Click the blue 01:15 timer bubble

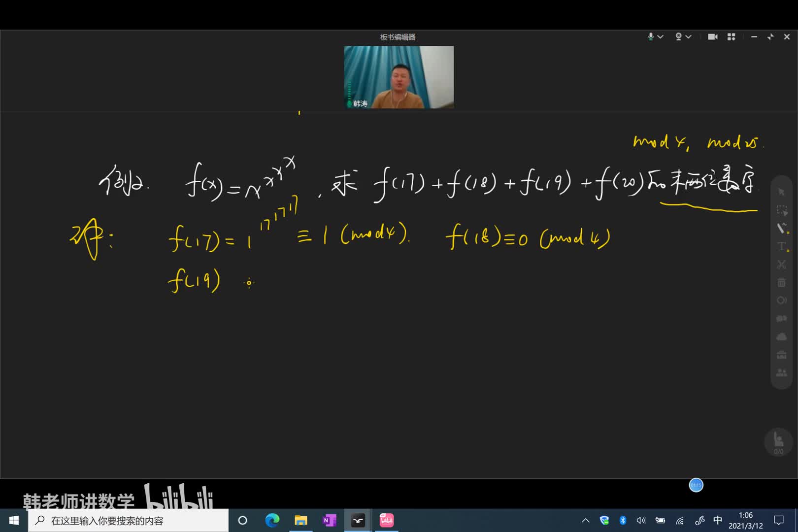click(x=696, y=485)
